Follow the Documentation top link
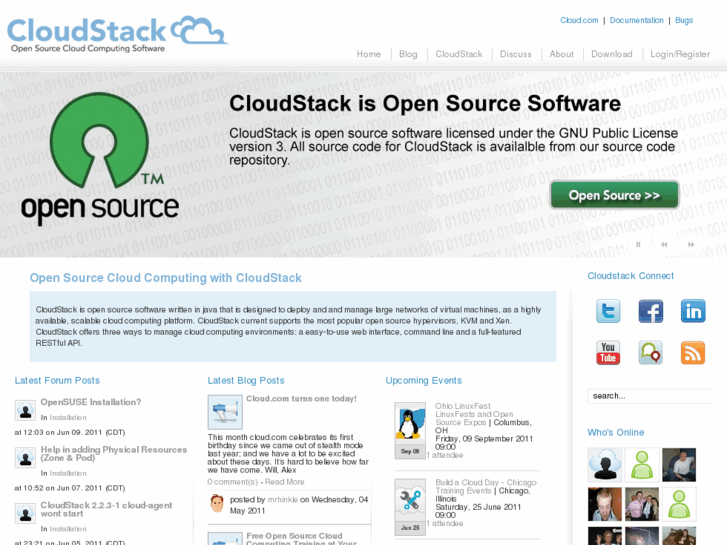Screen dimensions: 727x545 pos(637,20)
